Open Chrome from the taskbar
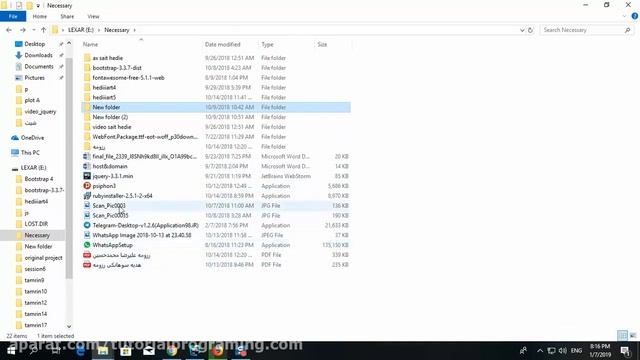640x360 pixels. coord(172,351)
